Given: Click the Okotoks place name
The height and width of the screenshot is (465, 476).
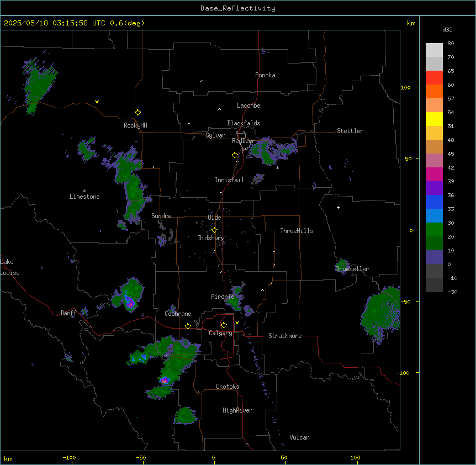Looking at the screenshot, I should coord(228,387).
